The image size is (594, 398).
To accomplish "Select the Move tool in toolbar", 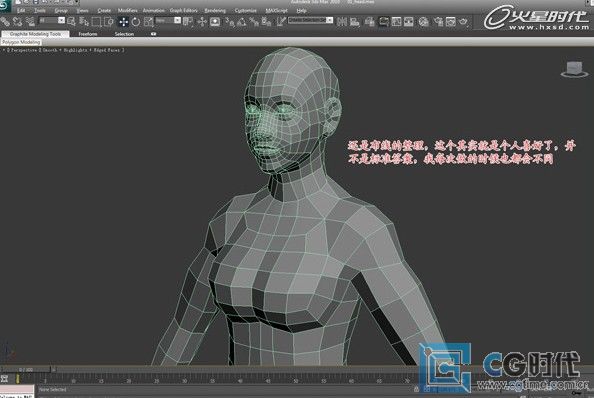I will coord(123,22).
